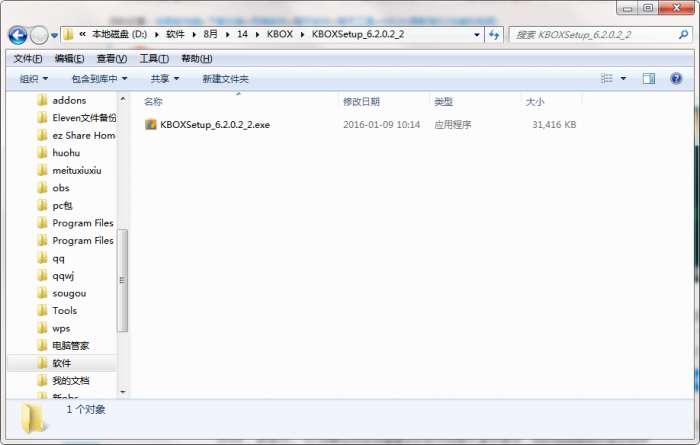
Task: Click the 电脑管家 folder icon in tree
Action: (42, 345)
